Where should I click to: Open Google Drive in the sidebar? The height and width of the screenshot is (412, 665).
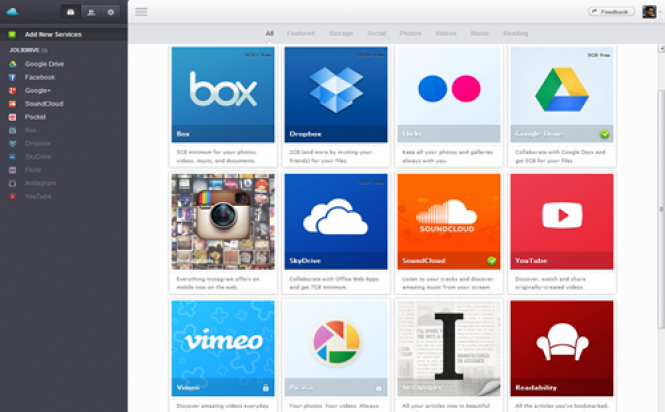pyautogui.click(x=44, y=64)
